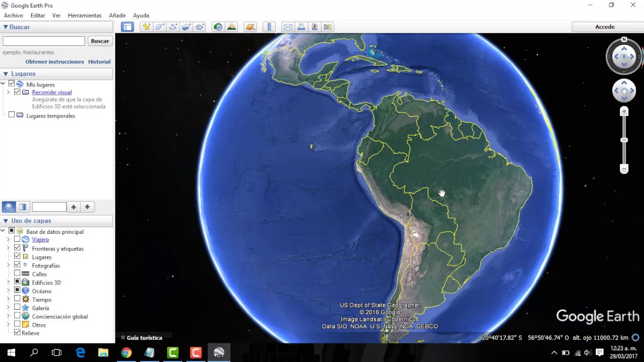644x362 pixels.
Task: Click the North 'N' compass marker
Action: click(624, 39)
